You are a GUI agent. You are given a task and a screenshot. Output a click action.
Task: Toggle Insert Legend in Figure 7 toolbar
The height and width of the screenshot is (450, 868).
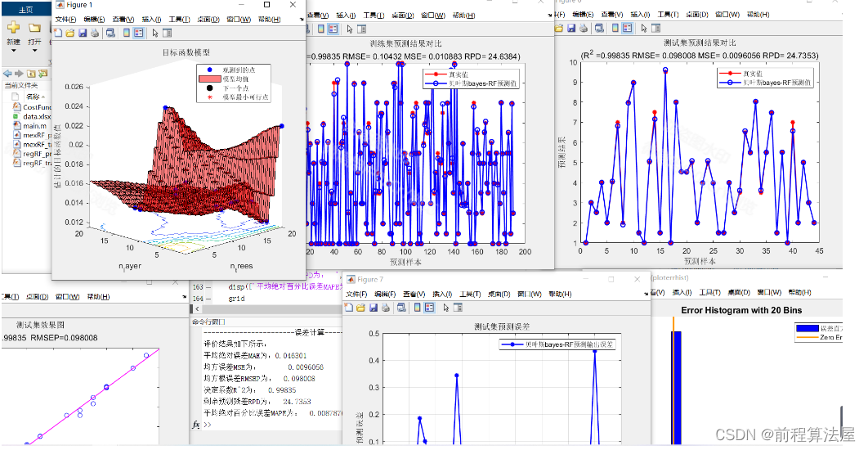(430, 308)
